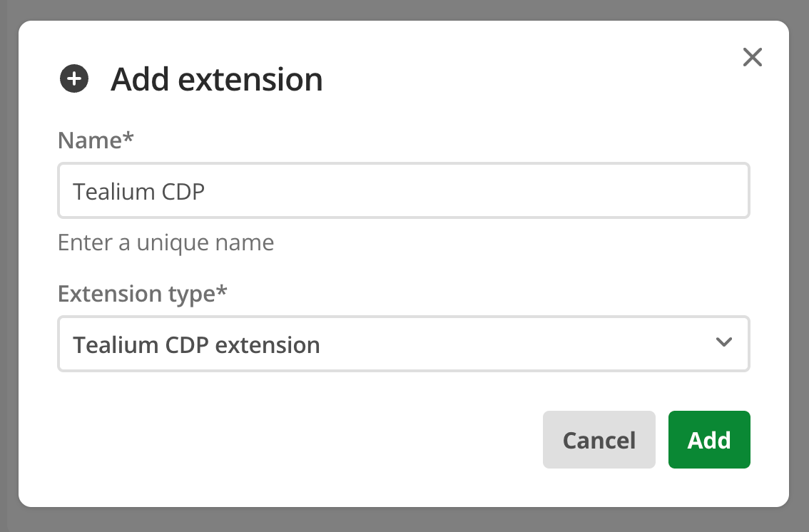The width and height of the screenshot is (809, 532).
Task: Click the plus icon beside Add extension title
Action: [73, 79]
